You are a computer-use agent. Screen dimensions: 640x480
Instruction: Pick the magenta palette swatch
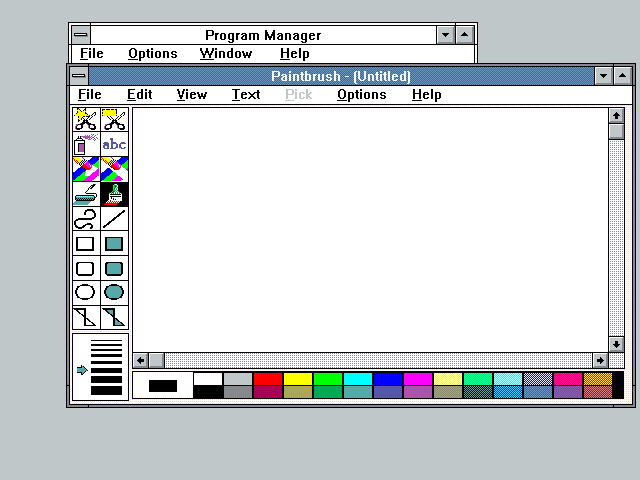[x=418, y=379]
